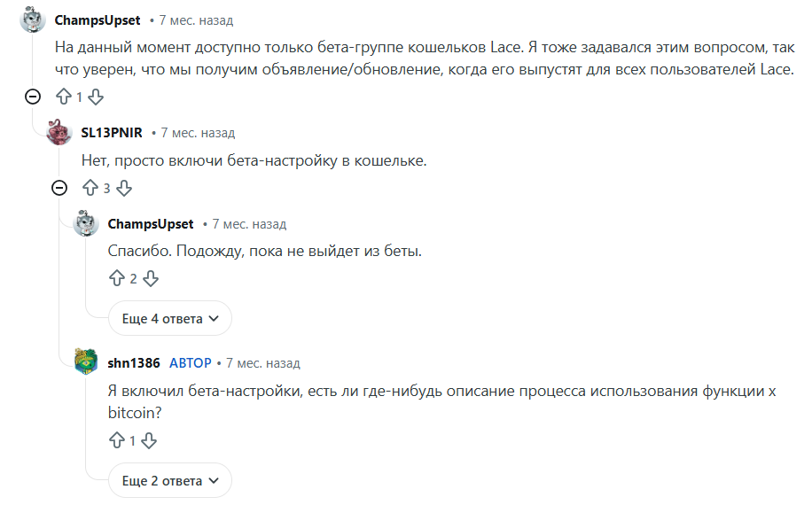Downvote the top ChampsUpset comment about Lace
Screen dimensions: 812x505
[x=97, y=97]
